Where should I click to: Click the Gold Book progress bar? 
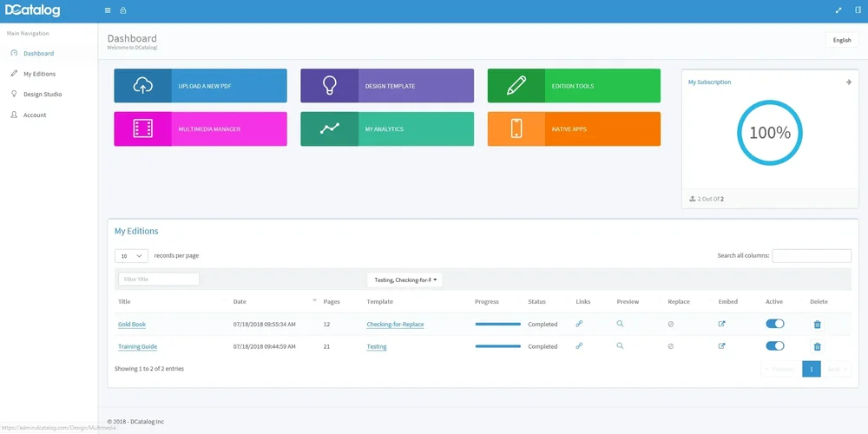497,324
